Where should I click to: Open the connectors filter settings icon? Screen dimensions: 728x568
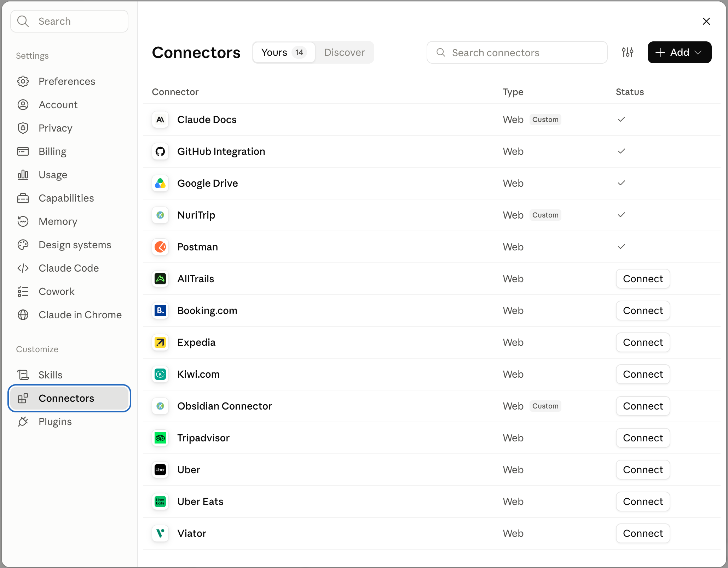[x=628, y=52]
